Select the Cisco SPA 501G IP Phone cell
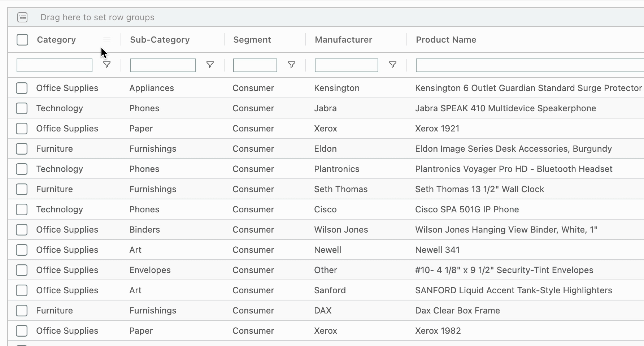The width and height of the screenshot is (644, 346). (x=467, y=209)
